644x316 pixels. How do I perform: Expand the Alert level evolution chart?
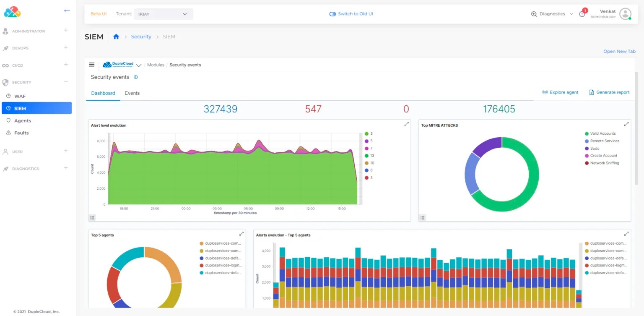pos(406,124)
